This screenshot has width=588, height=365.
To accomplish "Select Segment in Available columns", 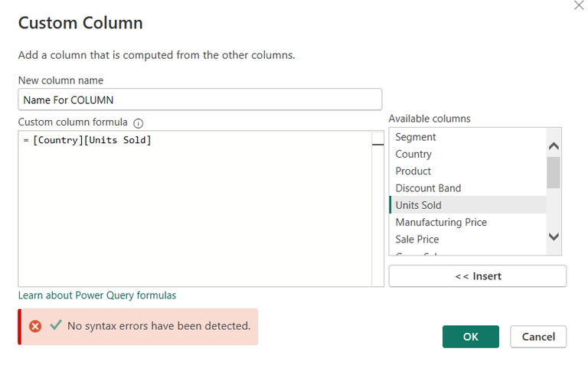I will point(416,137).
